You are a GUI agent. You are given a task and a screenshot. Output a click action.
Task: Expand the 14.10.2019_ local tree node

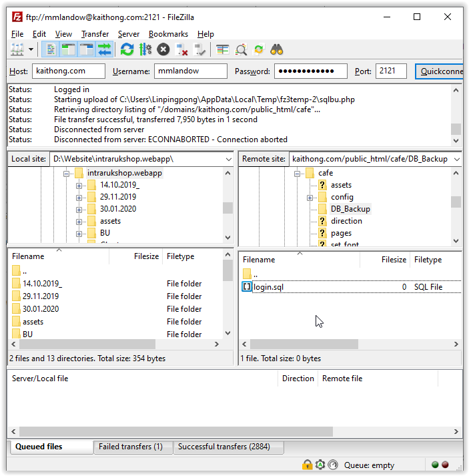coord(79,186)
